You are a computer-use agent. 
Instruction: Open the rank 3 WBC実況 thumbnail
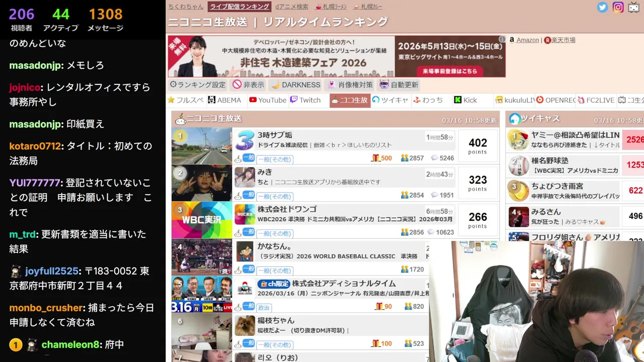point(202,220)
